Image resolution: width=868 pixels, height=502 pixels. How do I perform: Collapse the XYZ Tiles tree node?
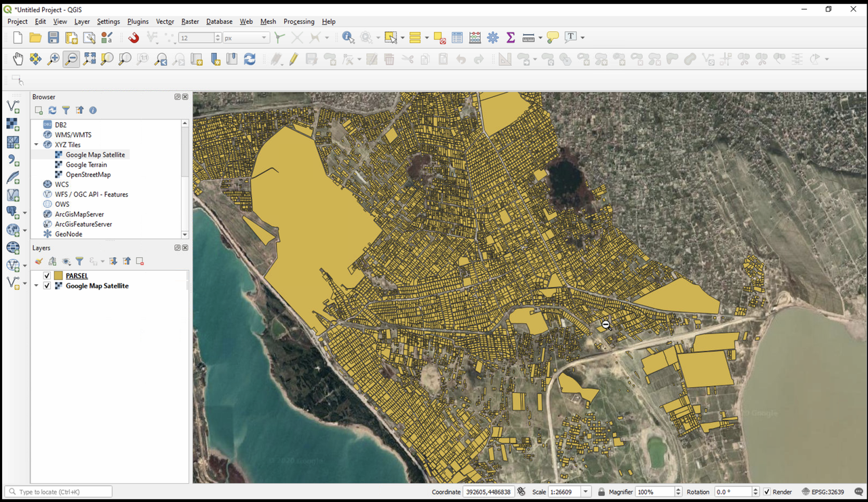coord(37,144)
